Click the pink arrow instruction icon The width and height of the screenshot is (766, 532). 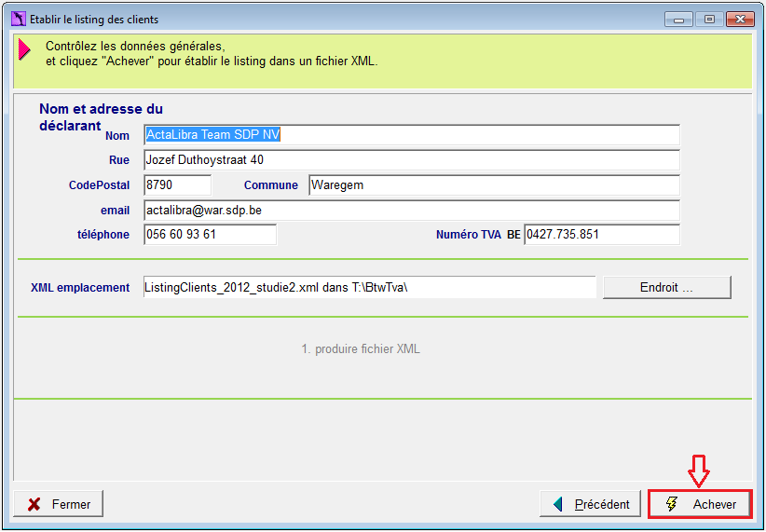coord(24,49)
